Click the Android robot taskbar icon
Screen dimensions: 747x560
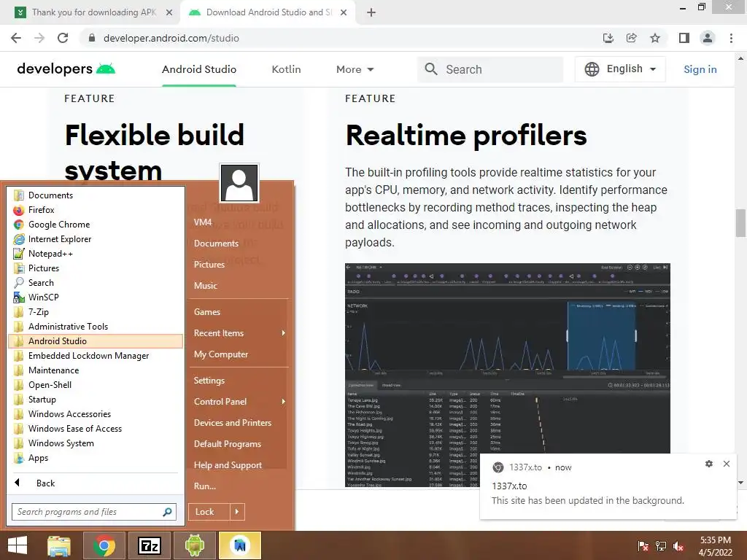pos(194,545)
